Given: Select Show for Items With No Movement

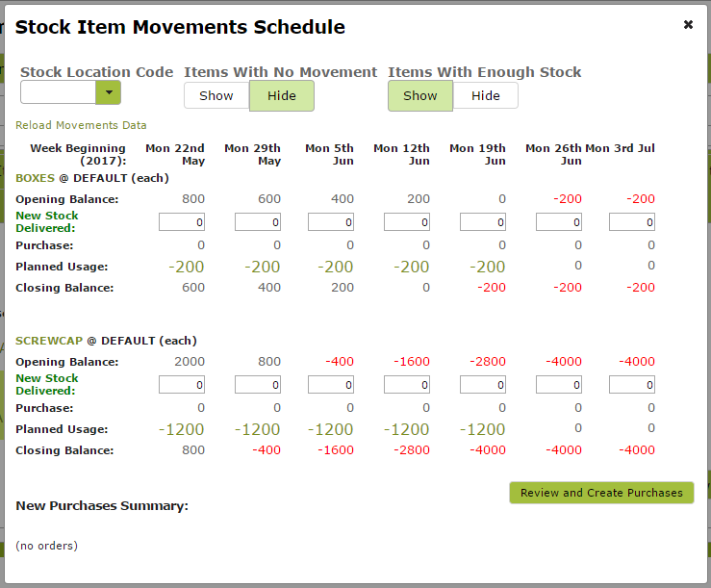Looking at the screenshot, I should pos(216,95).
